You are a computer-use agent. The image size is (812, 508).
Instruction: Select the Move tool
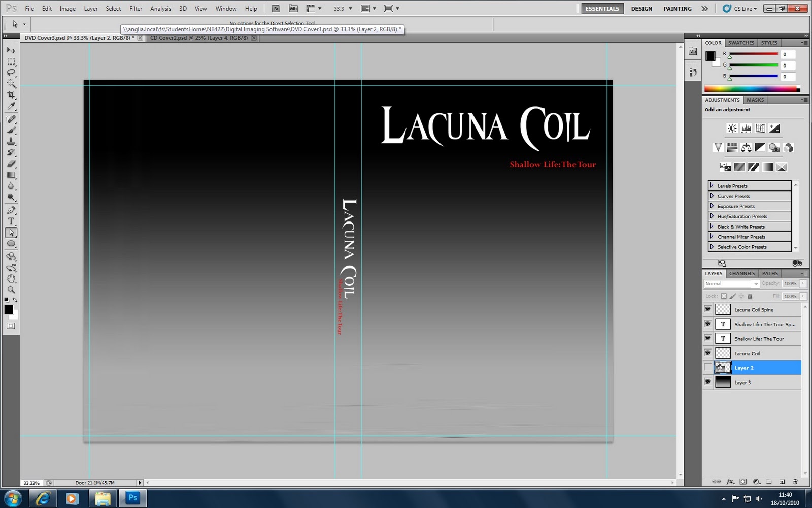(11, 50)
